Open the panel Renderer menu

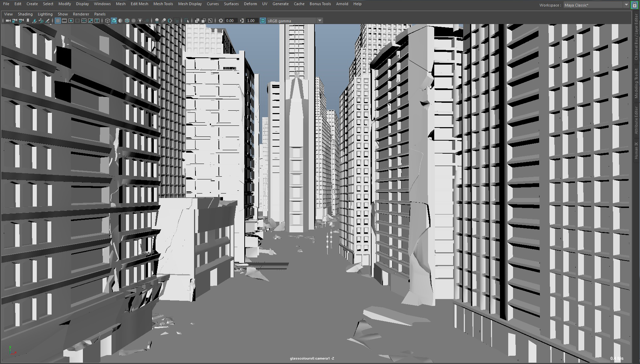tap(81, 14)
